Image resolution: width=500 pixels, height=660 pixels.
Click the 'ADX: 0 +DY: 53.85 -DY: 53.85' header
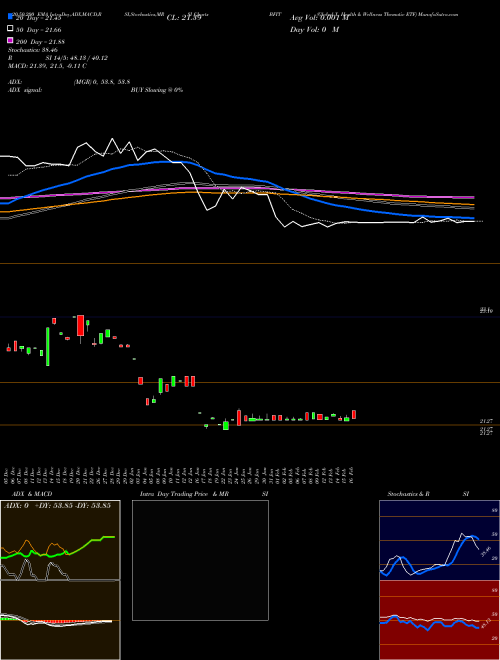(x=57, y=505)
